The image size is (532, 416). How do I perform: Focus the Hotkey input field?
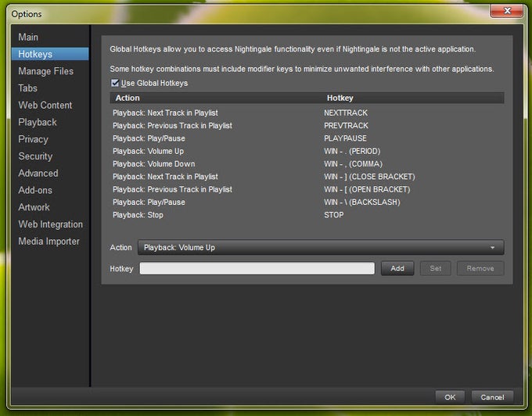(x=257, y=268)
